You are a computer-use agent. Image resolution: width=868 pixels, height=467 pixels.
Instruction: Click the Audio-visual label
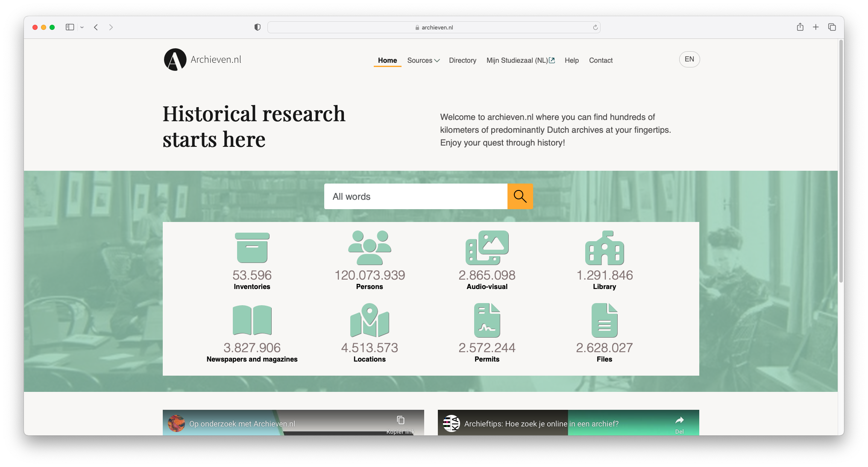click(x=487, y=287)
